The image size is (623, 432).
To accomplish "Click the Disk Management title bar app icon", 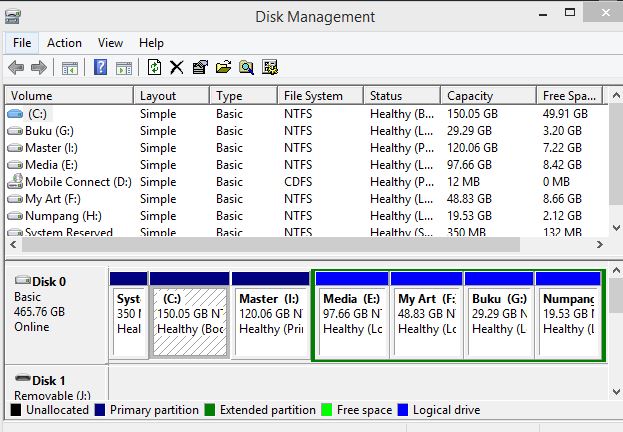I will pos(13,17).
